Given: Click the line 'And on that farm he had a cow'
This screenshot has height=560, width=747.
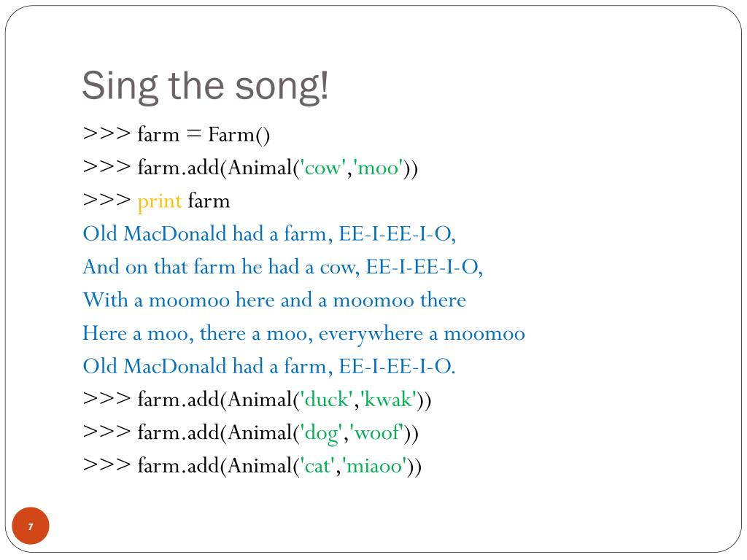Looking at the screenshot, I should point(282,267).
